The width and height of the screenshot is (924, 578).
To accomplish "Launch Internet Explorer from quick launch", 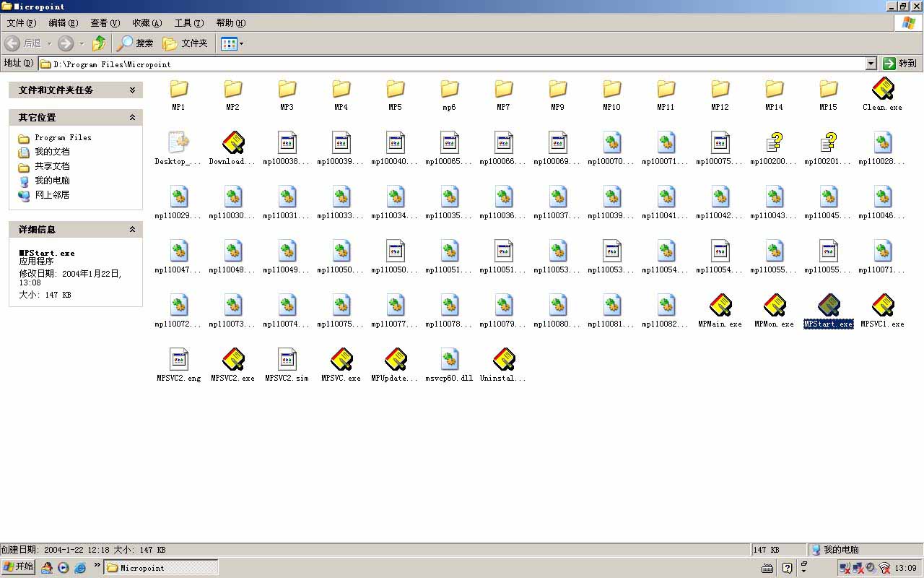I will (80, 568).
